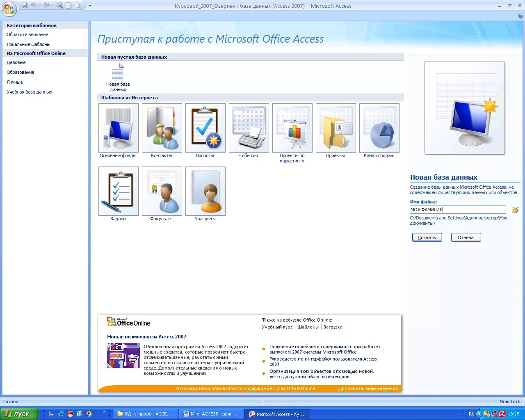Select Обратите внимание category
525x420 pixels.
coord(27,34)
